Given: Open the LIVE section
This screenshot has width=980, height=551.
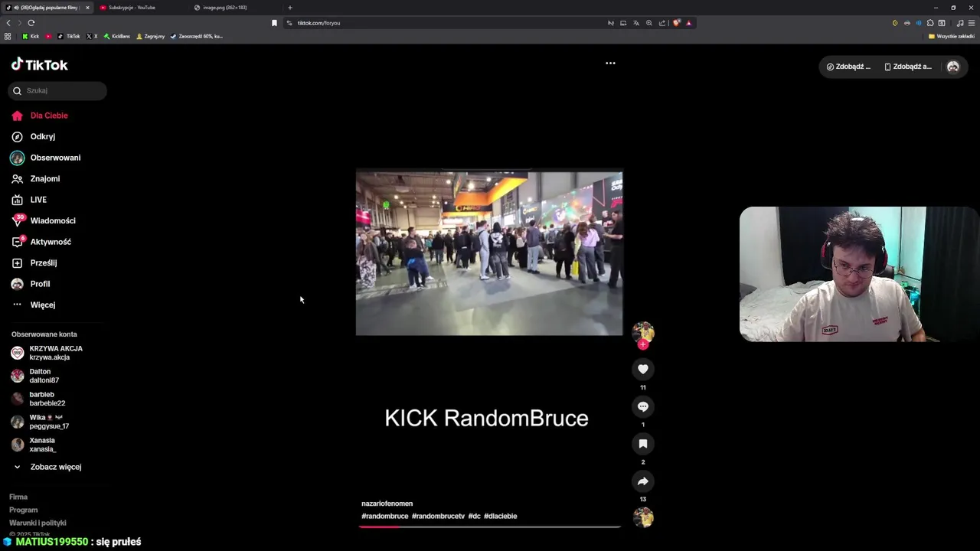Looking at the screenshot, I should point(28,200).
